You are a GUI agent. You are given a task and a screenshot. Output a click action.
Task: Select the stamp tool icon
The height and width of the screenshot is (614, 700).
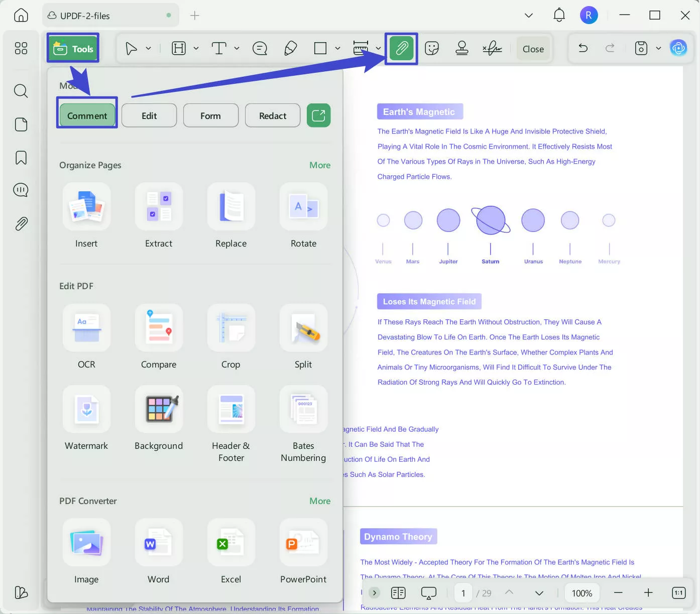pos(461,49)
